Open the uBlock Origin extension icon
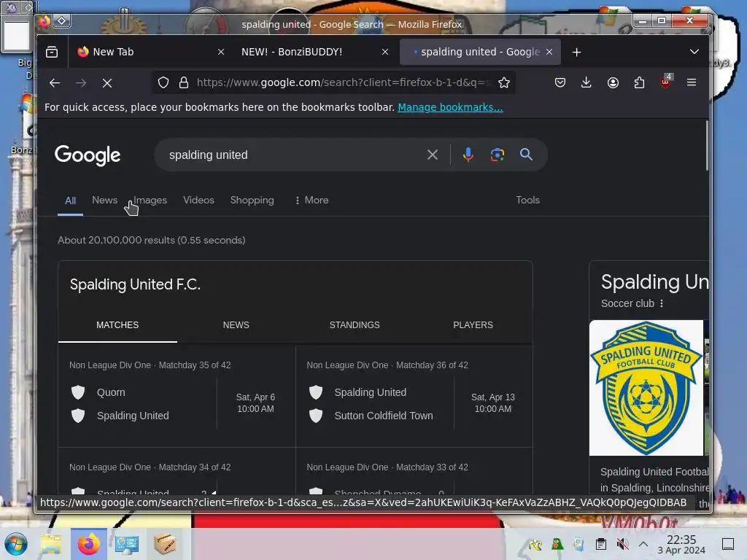Image resolution: width=747 pixels, height=560 pixels. pos(665,82)
